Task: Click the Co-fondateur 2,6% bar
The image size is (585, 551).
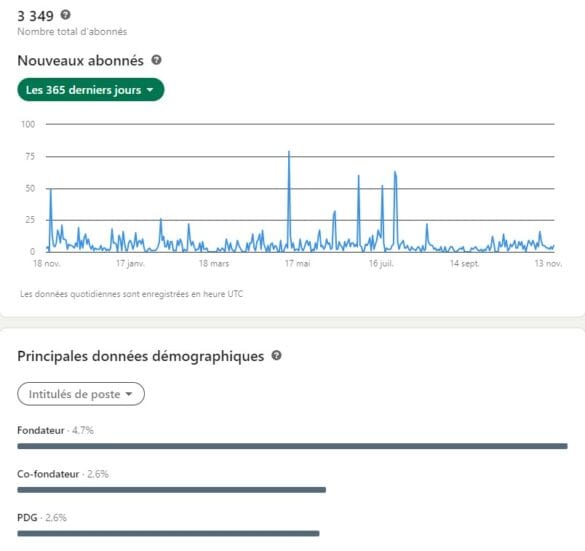Action: tap(172, 489)
